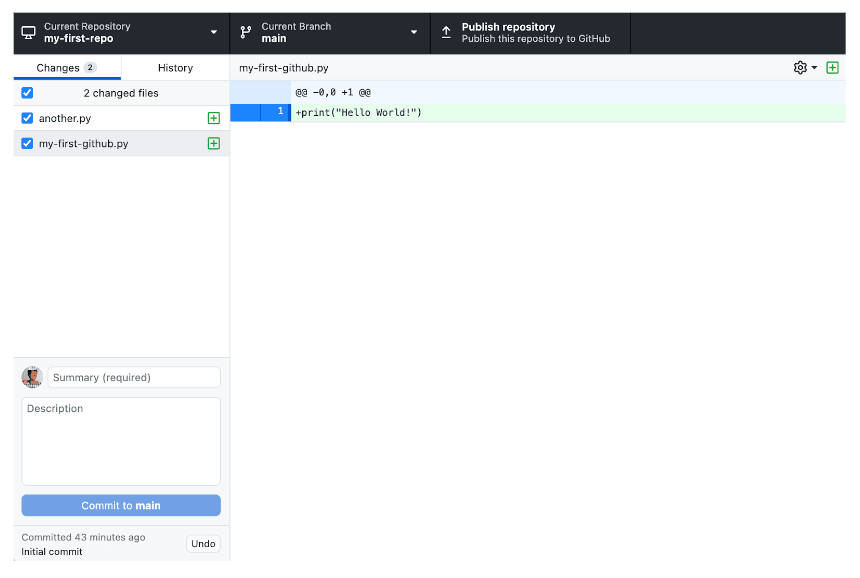Toggle the select-all changed files checkbox
The height and width of the screenshot is (578, 860).
coord(27,93)
